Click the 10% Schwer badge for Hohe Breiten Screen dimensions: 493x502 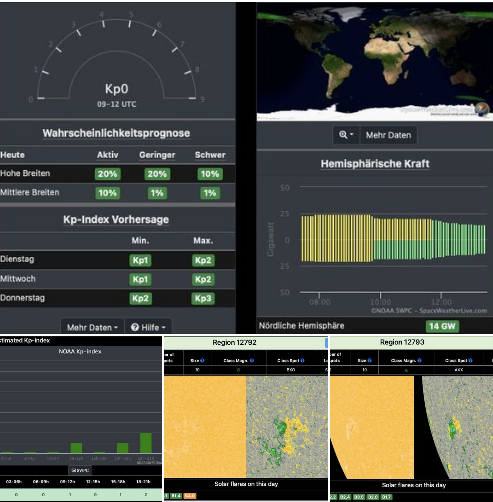pos(210,174)
